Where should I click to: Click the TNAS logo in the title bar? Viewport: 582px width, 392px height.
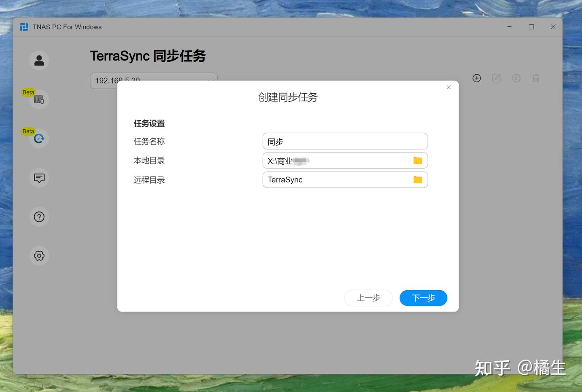(24, 27)
